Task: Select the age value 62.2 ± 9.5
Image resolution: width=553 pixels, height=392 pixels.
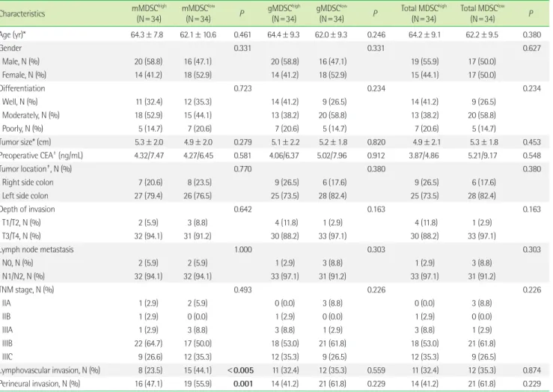Action: pyautogui.click(x=482, y=35)
